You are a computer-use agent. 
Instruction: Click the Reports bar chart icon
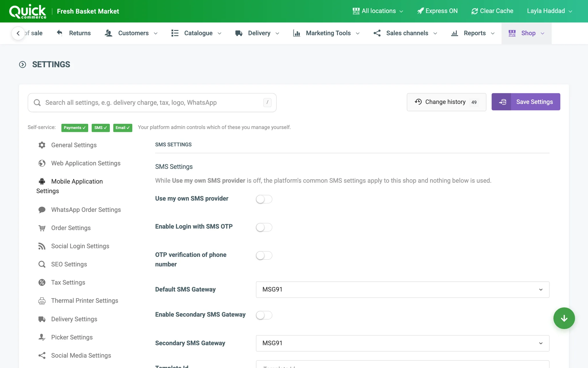(455, 33)
